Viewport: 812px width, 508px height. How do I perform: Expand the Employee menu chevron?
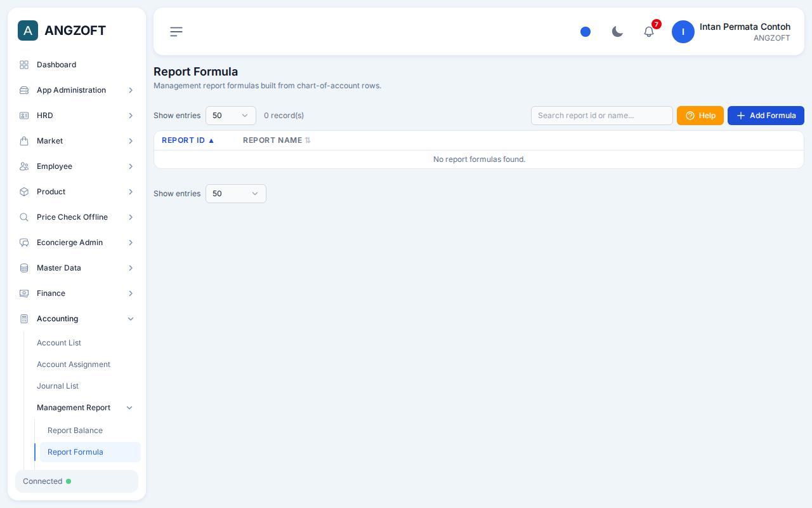[131, 166]
